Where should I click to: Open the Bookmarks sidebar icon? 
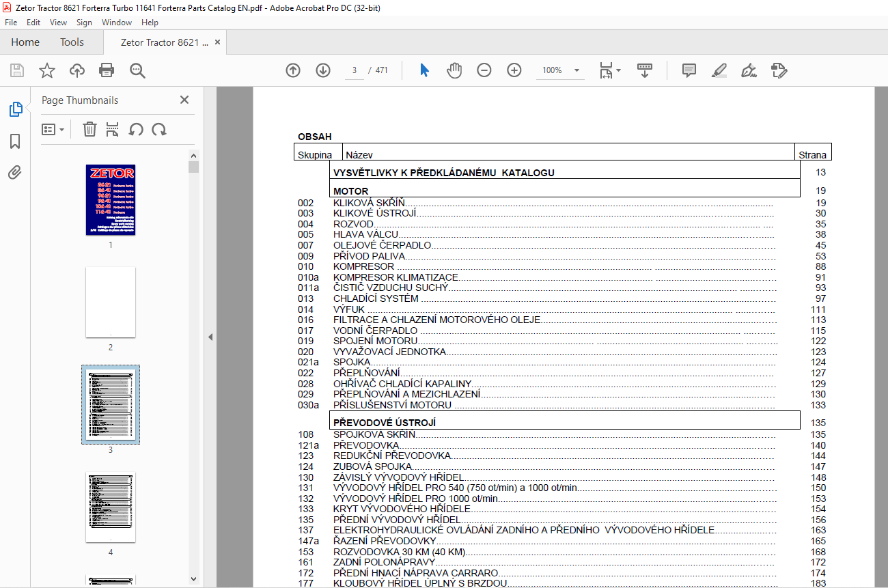pos(15,141)
